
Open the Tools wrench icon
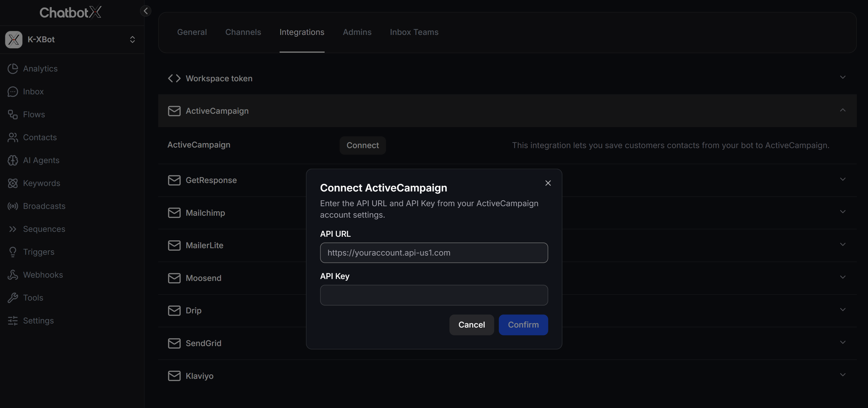click(x=13, y=298)
